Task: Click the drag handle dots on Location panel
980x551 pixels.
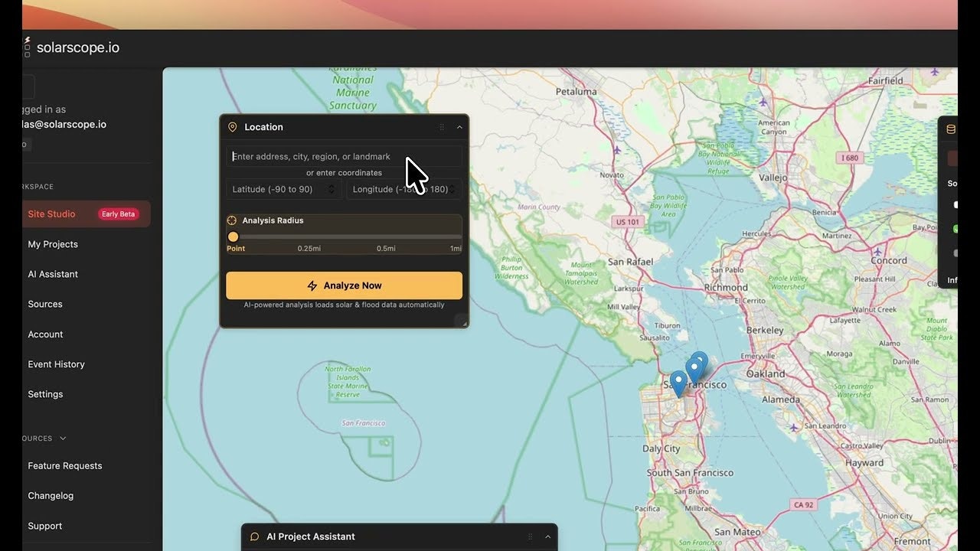Action: tap(442, 127)
